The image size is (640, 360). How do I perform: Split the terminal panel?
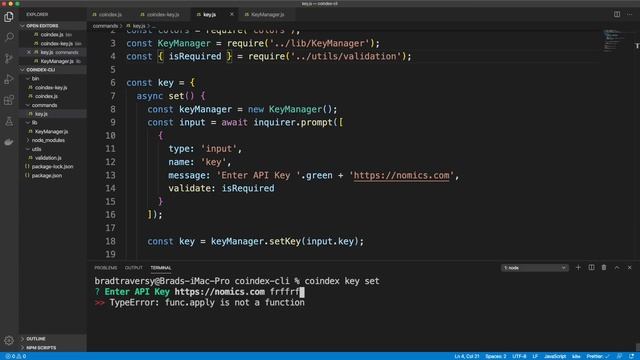click(x=591, y=267)
